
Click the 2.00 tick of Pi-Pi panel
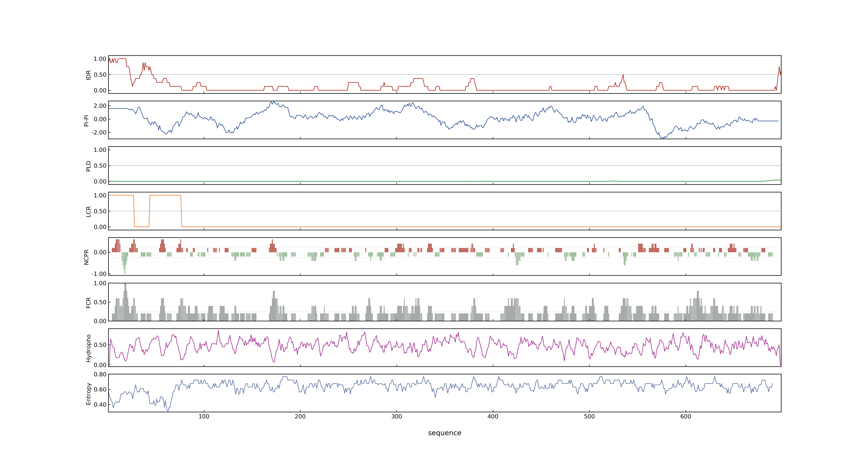(100, 106)
